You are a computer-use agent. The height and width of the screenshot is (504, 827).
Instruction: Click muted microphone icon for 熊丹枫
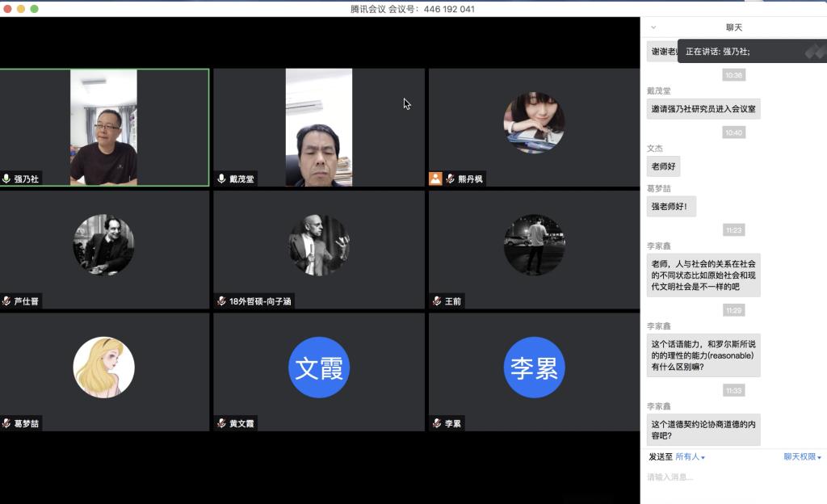pyautogui.click(x=450, y=178)
